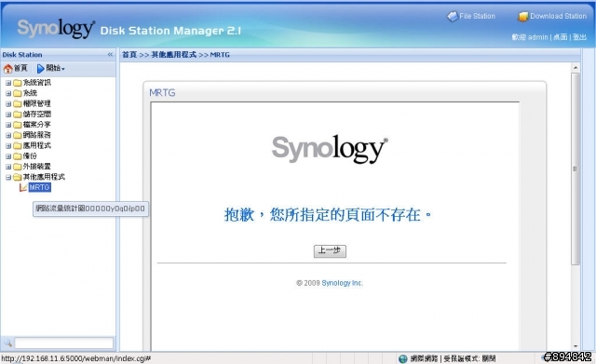Expand the 應用程式 folder node
This screenshot has height=364, width=596.
click(8, 146)
